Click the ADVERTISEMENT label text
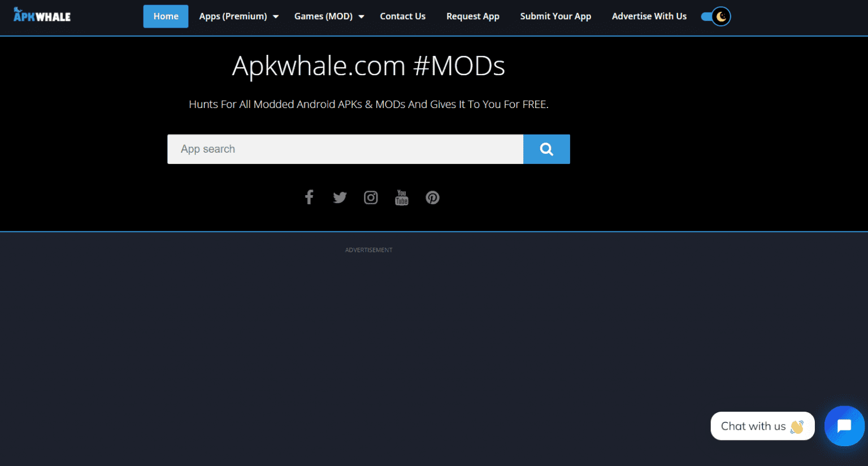This screenshot has width=868, height=466. tap(368, 250)
